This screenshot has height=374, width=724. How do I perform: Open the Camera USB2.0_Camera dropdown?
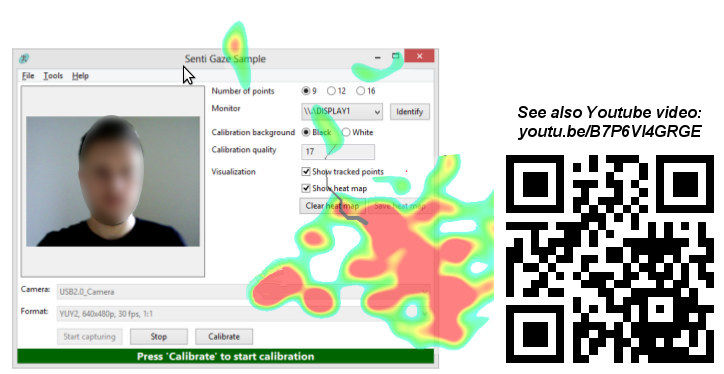[243, 292]
